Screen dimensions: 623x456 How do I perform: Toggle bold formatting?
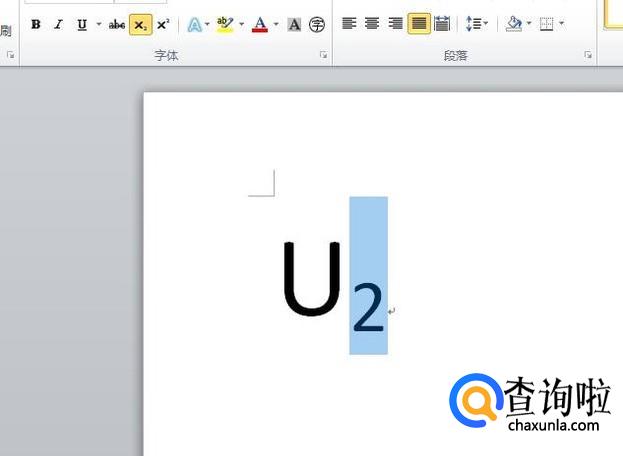[x=36, y=24]
